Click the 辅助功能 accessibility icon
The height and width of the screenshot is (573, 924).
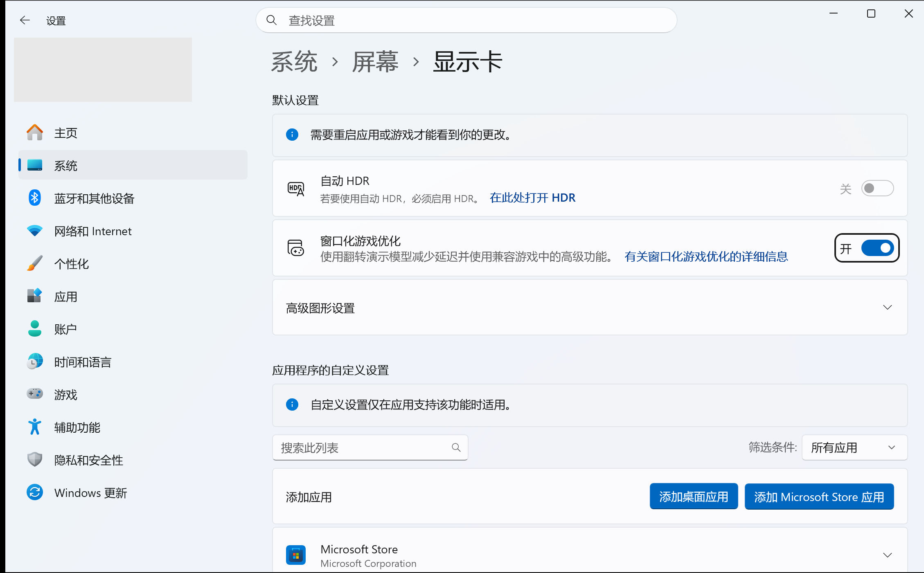(x=34, y=427)
